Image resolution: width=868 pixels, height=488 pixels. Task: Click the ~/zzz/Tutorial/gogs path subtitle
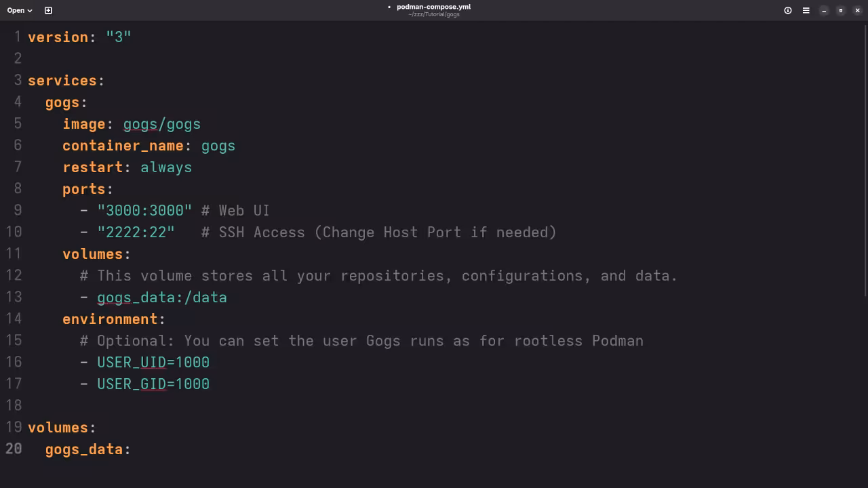click(433, 14)
